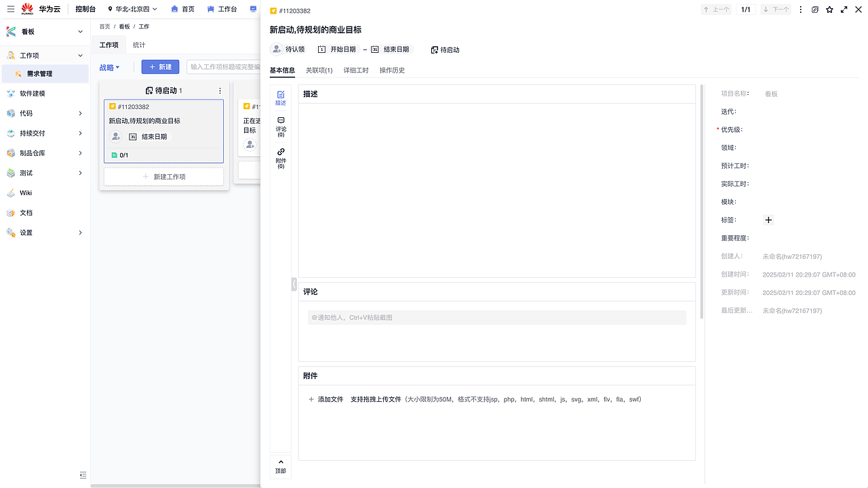
Task: Star this work item as favorite
Action: tap(829, 9)
